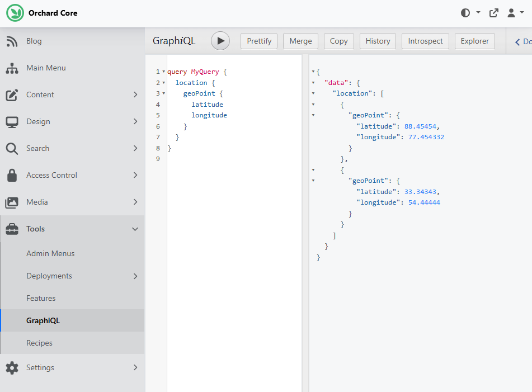This screenshot has width=532, height=392.
Task: Collapse the "data" node in results
Action: [313, 82]
